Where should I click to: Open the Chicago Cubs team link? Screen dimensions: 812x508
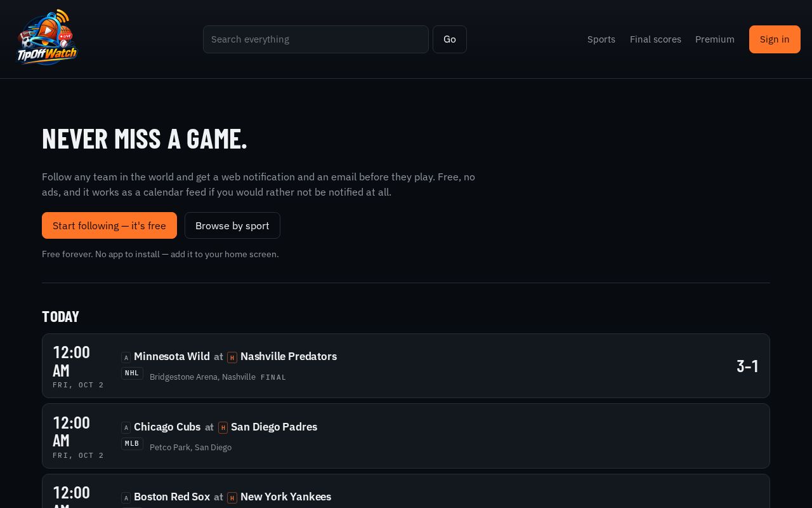coord(167,427)
